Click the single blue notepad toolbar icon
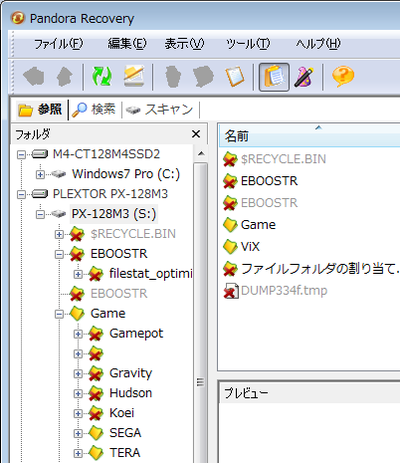Viewport: 400px width, 463px height. (235, 77)
